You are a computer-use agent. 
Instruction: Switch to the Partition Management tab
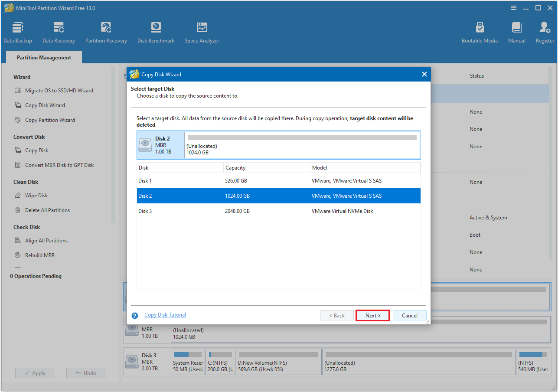43,57
